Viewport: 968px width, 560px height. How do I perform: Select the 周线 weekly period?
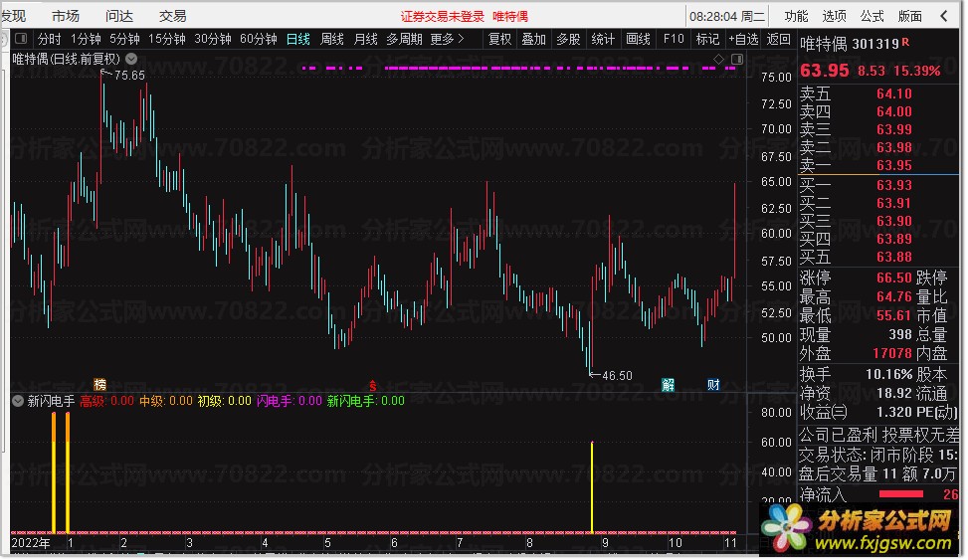[332, 40]
